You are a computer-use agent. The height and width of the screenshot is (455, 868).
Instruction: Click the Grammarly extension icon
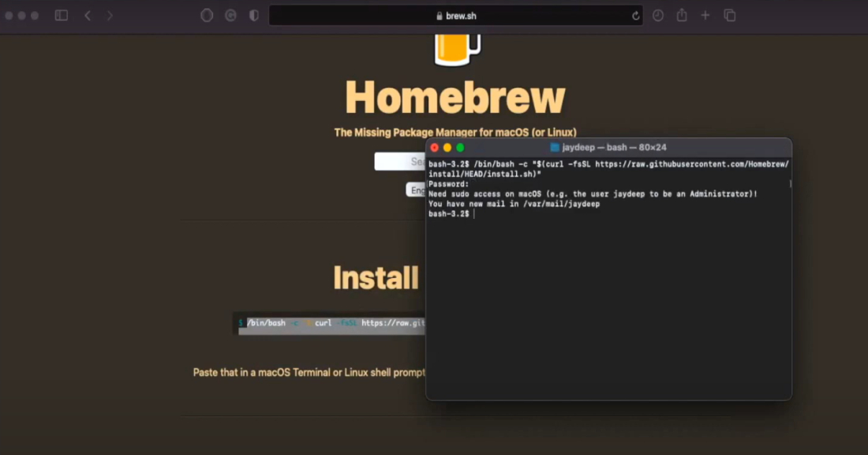pyautogui.click(x=231, y=16)
